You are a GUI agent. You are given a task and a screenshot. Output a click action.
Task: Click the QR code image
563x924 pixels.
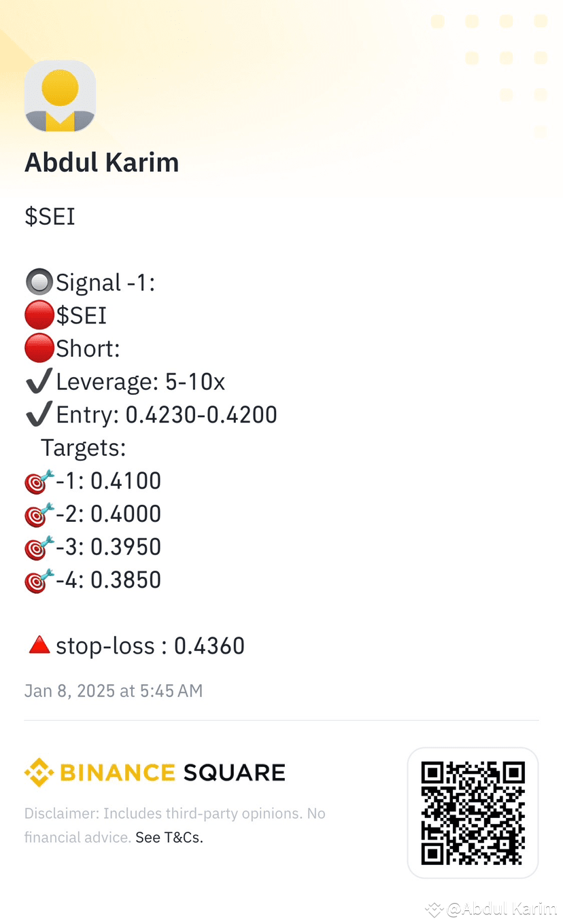[x=473, y=813]
